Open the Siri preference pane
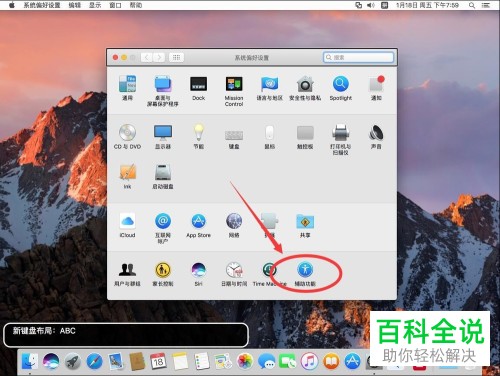Viewport: 500px width, 376px height. 198,274
